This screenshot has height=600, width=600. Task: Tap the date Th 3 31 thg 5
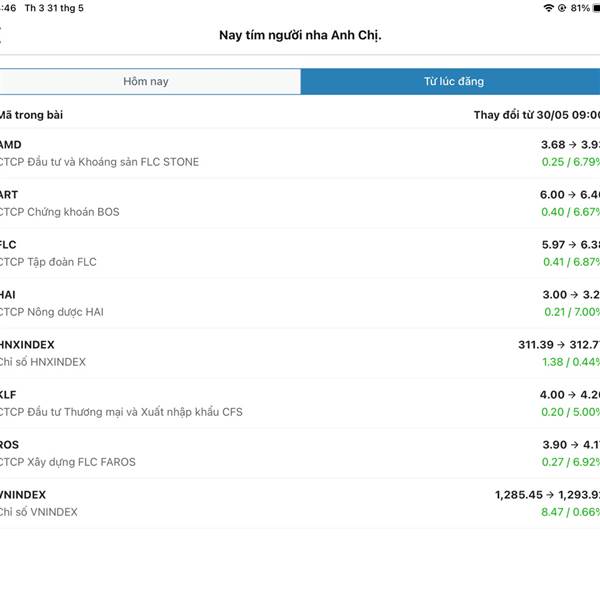point(54,8)
